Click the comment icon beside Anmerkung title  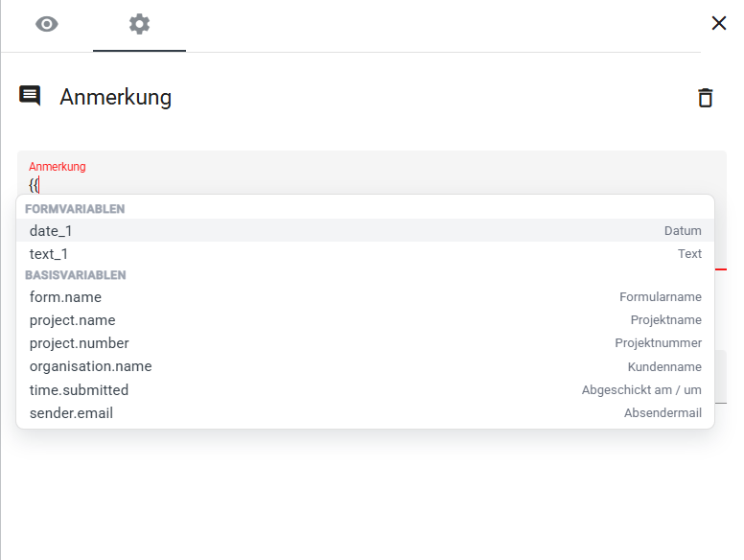(30, 96)
